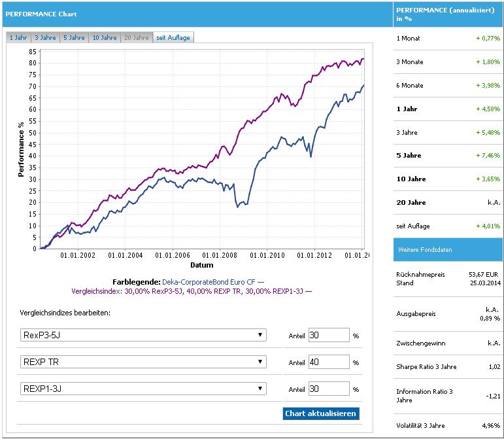Click the blue fund line's end point on the chart
This screenshot has height=439, width=504.
tap(363, 85)
